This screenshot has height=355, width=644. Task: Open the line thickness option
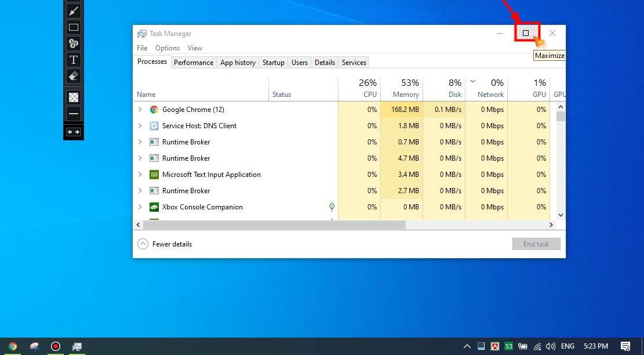(x=73, y=114)
